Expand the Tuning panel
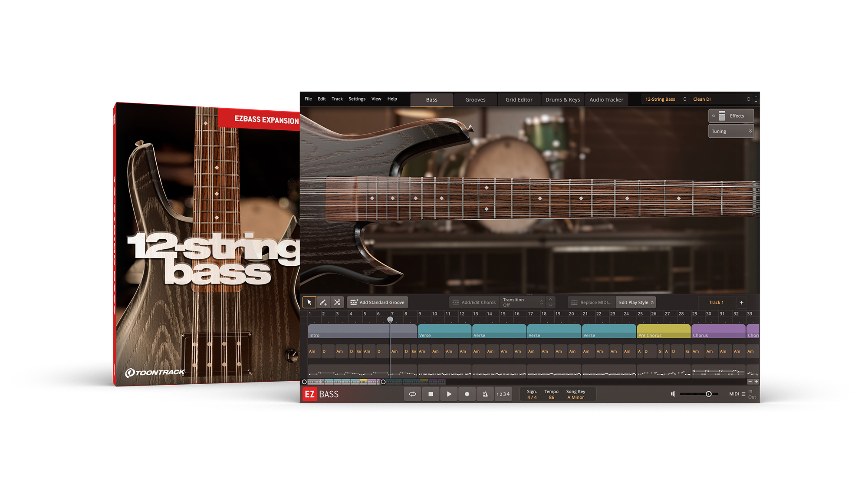The height and width of the screenshot is (485, 868). 731,131
